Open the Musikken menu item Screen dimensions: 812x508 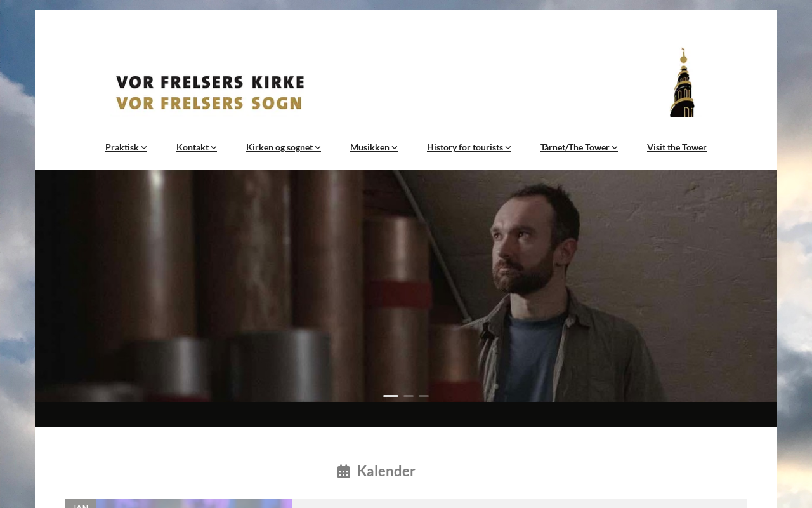(x=370, y=147)
